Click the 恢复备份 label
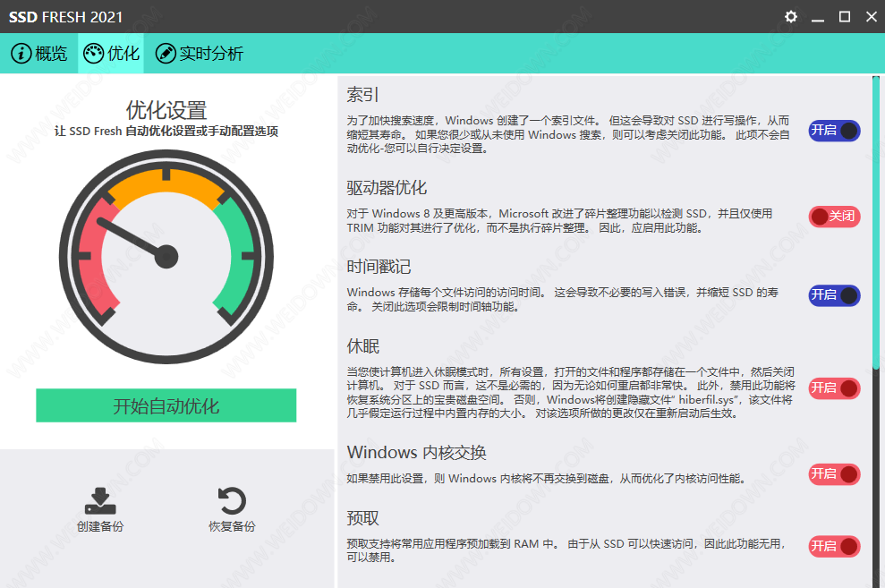This screenshot has width=885, height=588. point(232,526)
